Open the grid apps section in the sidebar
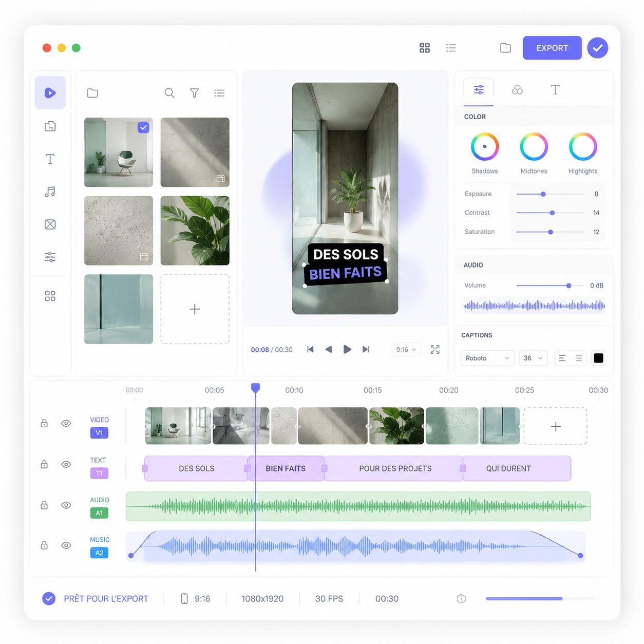The width and height of the screenshot is (644, 644). (50, 296)
